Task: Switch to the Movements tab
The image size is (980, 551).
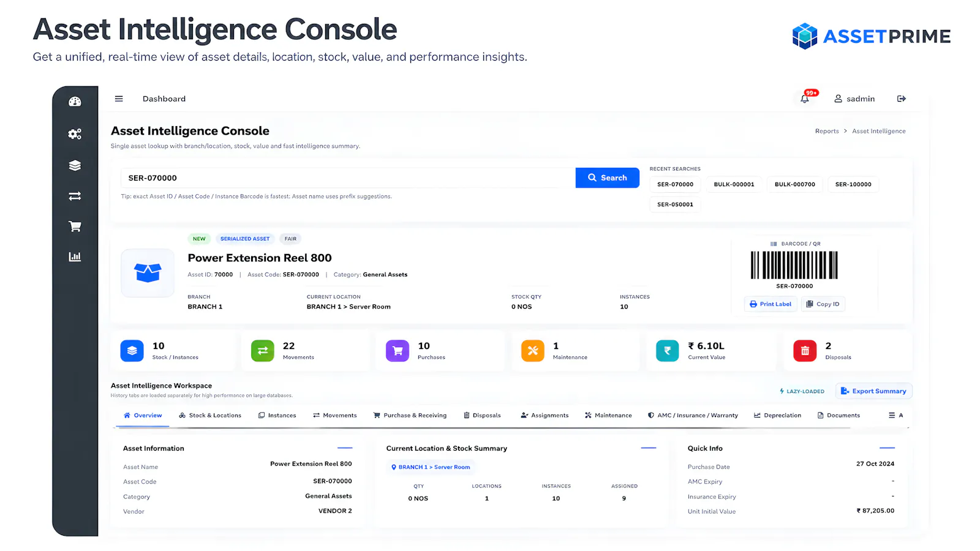Action: point(335,415)
